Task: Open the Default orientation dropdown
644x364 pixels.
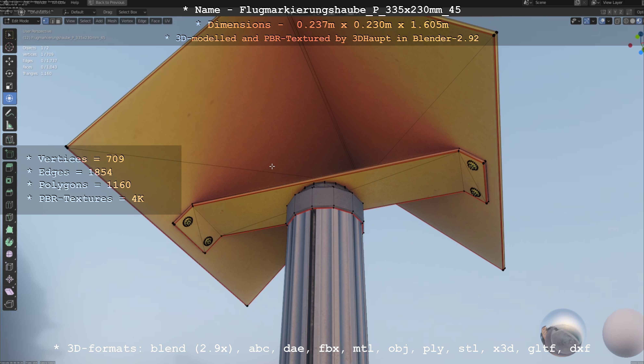Action: coord(79,12)
